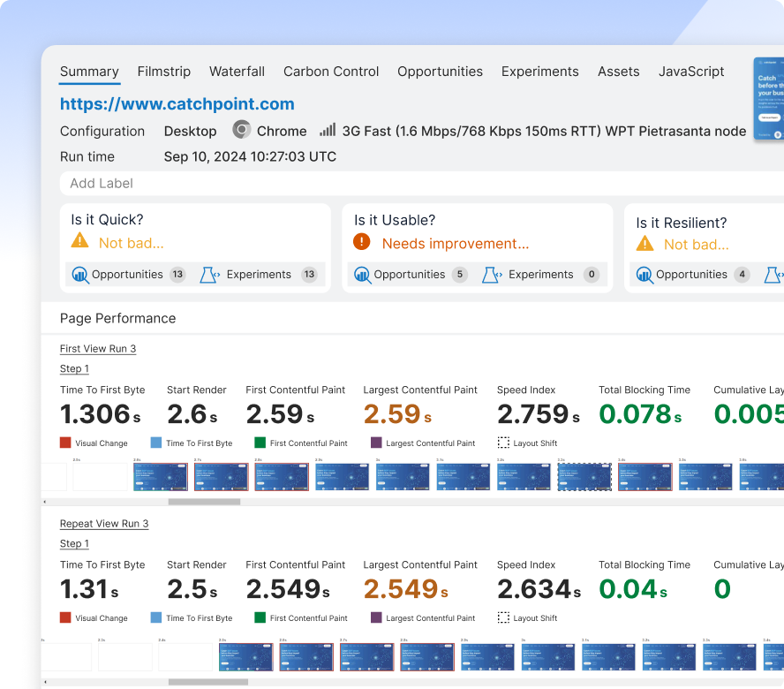Click the First View filmstrip horizontal scrollbar
784x689 pixels.
(x=412, y=502)
